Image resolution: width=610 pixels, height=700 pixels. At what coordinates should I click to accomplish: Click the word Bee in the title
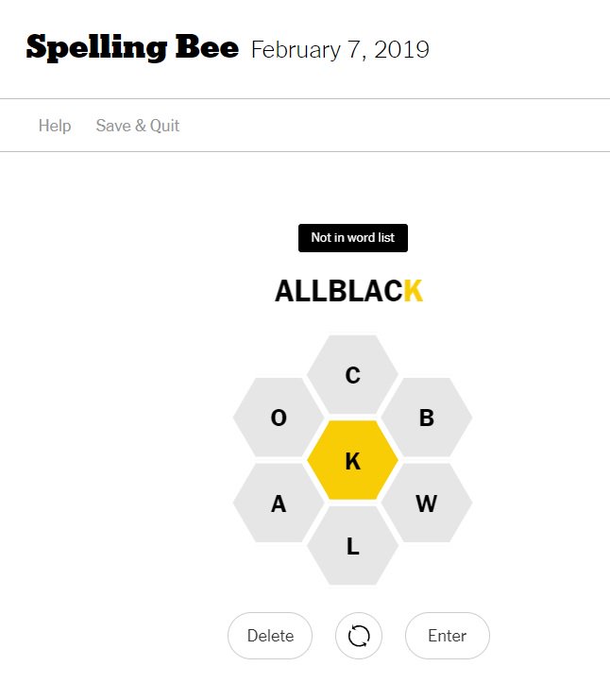[207, 46]
